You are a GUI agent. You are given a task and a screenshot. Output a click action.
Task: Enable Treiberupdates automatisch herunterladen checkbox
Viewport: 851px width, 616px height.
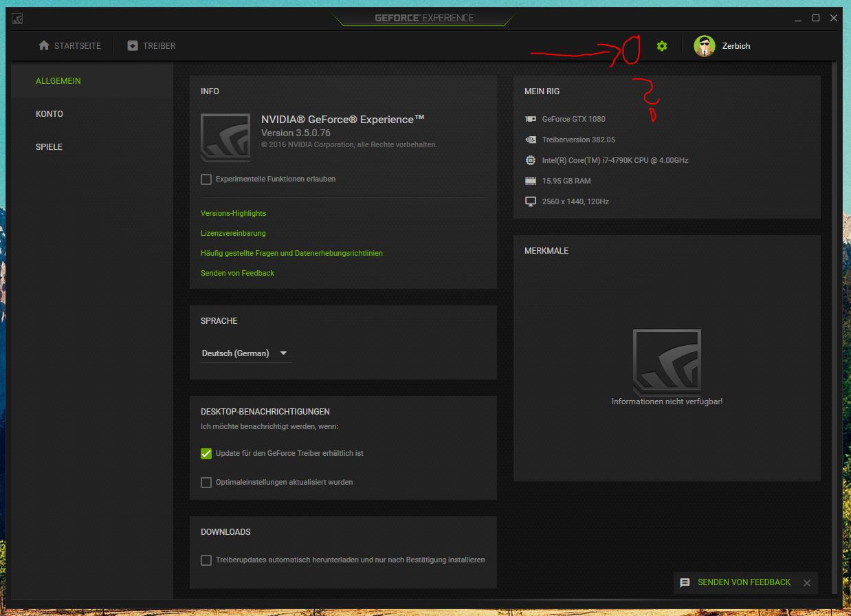(x=206, y=560)
